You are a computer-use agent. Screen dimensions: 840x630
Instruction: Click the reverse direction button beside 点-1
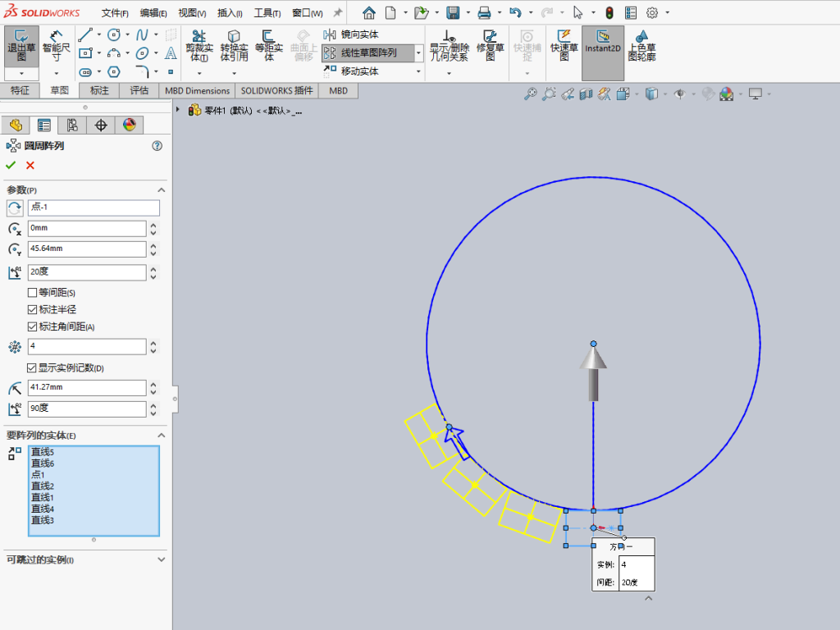coord(15,208)
